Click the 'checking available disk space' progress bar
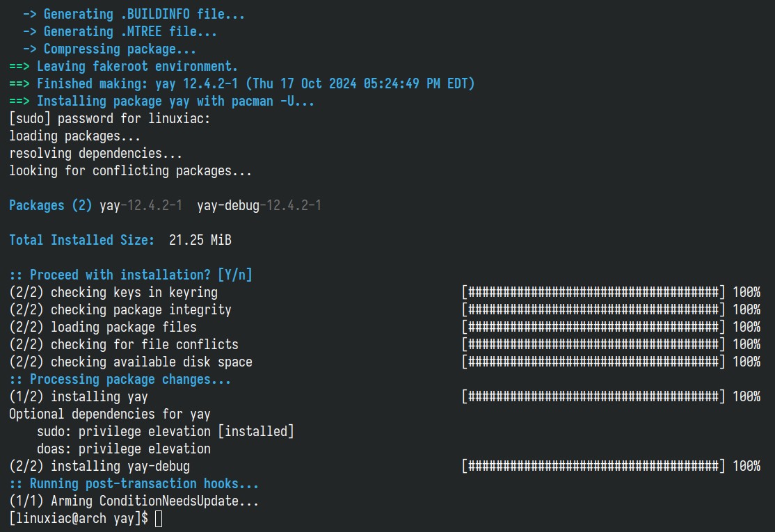This screenshot has width=775, height=532. click(593, 362)
